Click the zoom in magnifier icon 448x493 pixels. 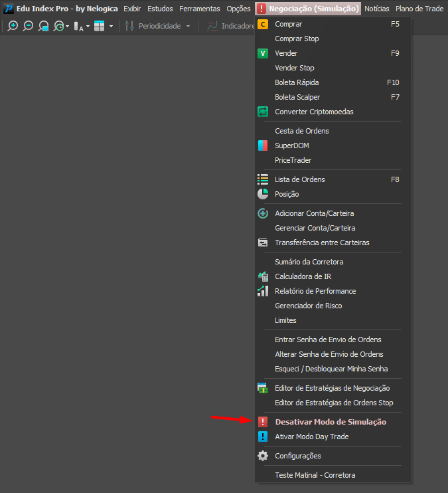(13, 26)
